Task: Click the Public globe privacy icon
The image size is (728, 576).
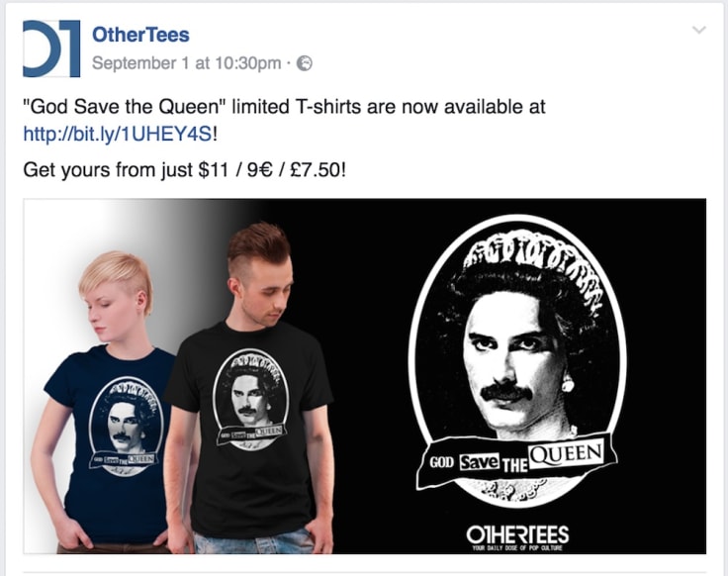Action: pyautogui.click(x=305, y=63)
